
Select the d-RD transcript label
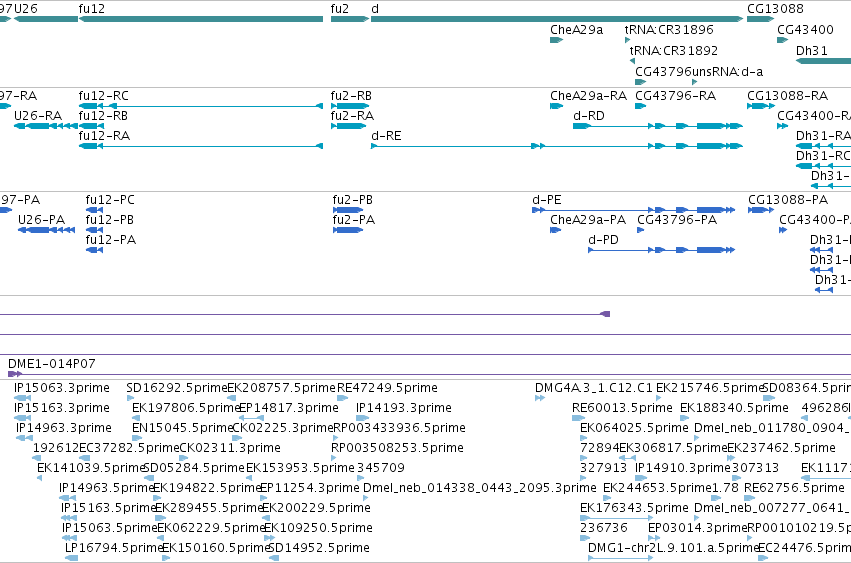589,116
